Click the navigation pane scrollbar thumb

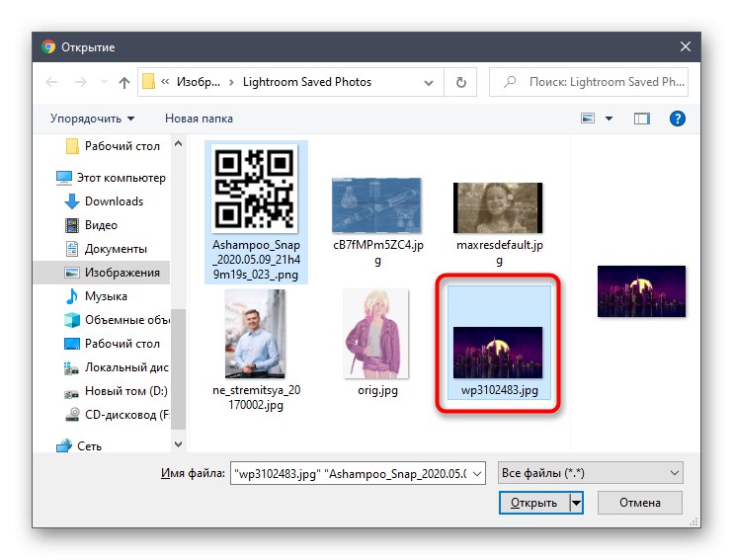point(178,369)
